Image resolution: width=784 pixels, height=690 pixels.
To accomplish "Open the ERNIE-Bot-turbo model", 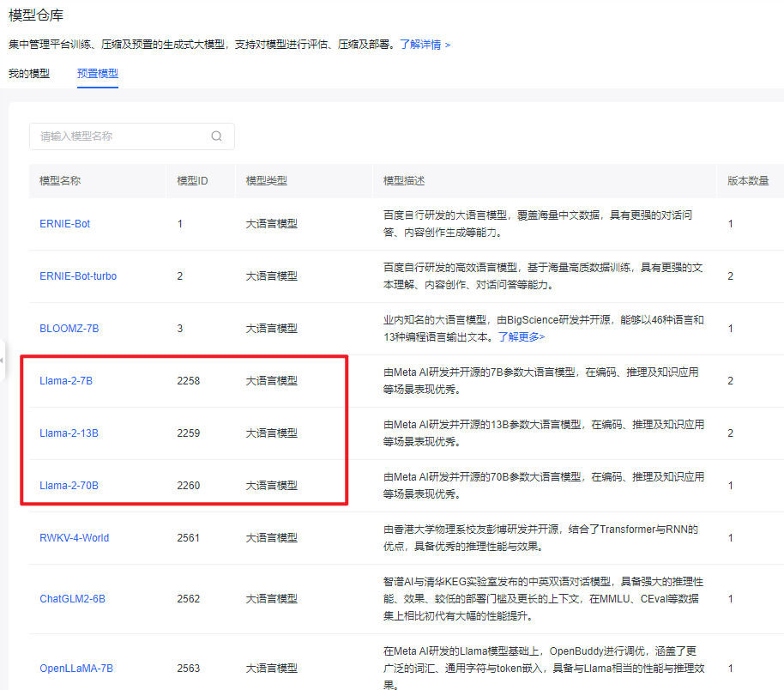I will click(78, 276).
